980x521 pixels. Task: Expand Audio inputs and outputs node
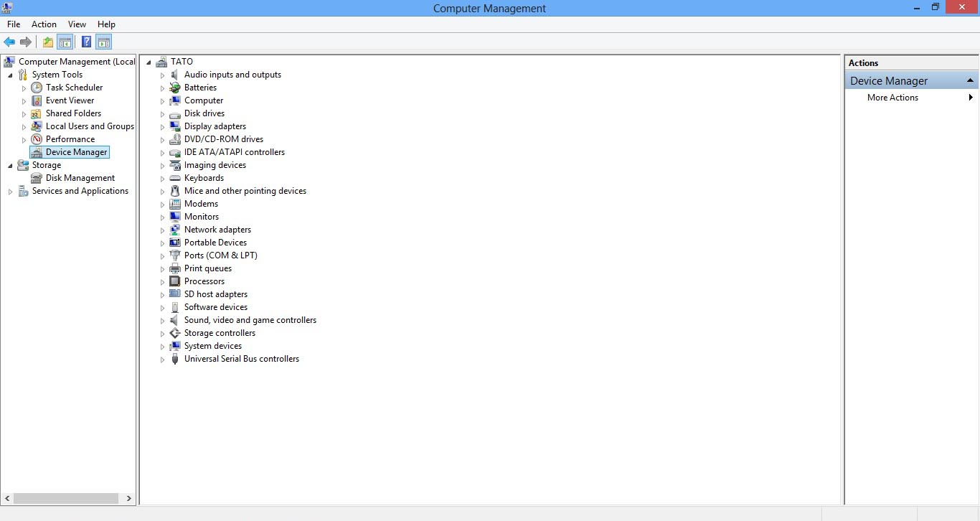click(x=163, y=75)
